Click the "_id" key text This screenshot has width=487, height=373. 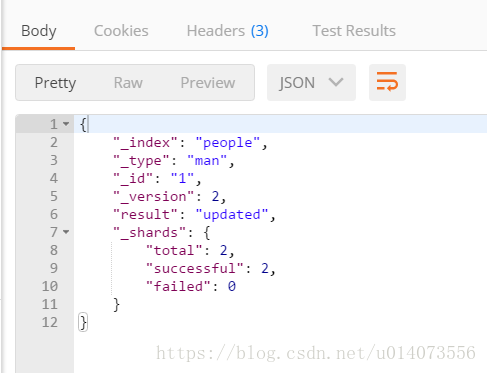tap(133, 179)
